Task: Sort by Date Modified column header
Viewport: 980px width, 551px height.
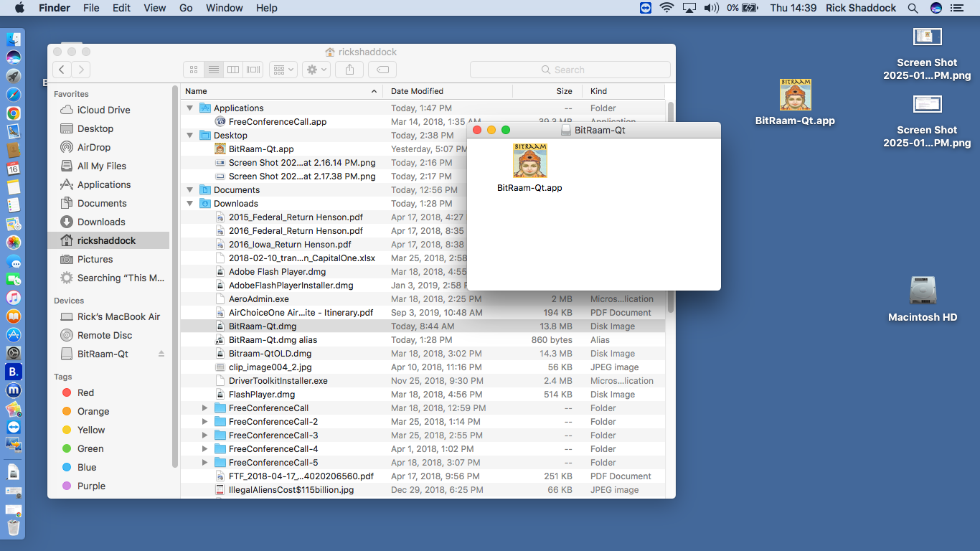Action: pos(448,91)
